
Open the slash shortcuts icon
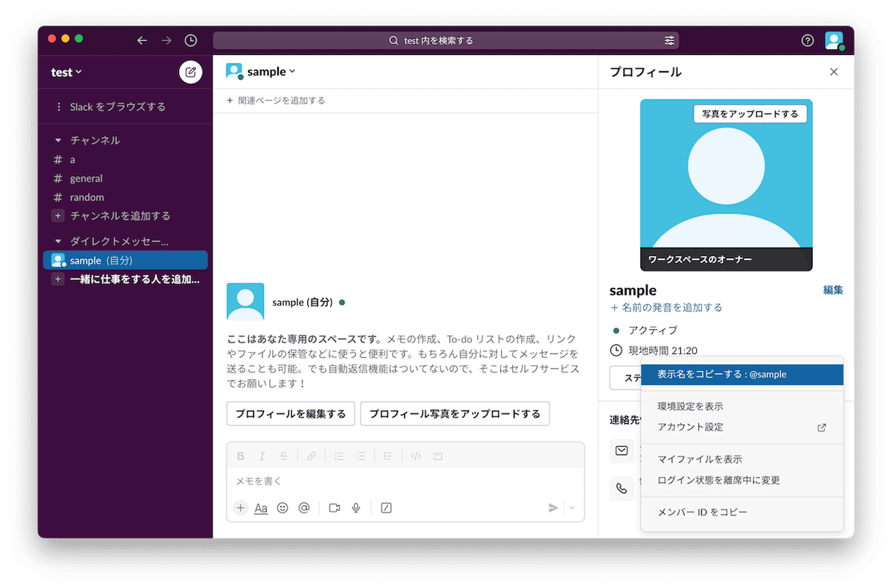tap(387, 507)
